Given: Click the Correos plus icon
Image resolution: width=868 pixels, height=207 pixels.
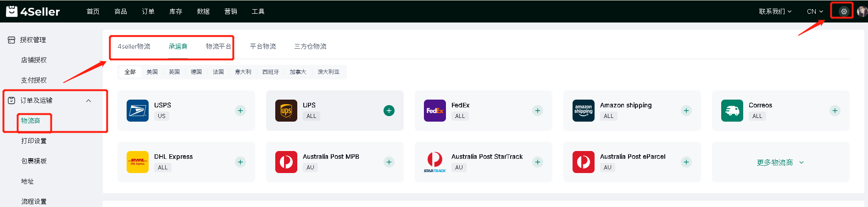Looking at the screenshot, I should click(835, 111).
